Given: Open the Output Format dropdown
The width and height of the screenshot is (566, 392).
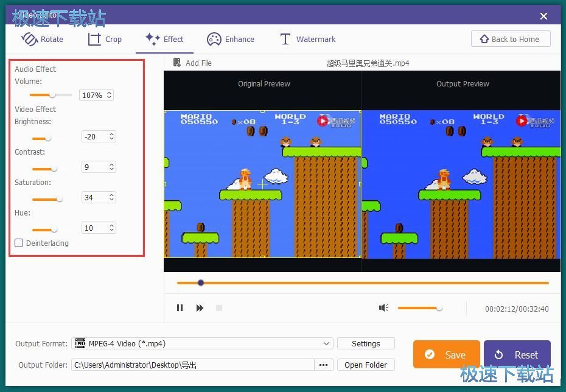Looking at the screenshot, I should pyautogui.click(x=202, y=343).
